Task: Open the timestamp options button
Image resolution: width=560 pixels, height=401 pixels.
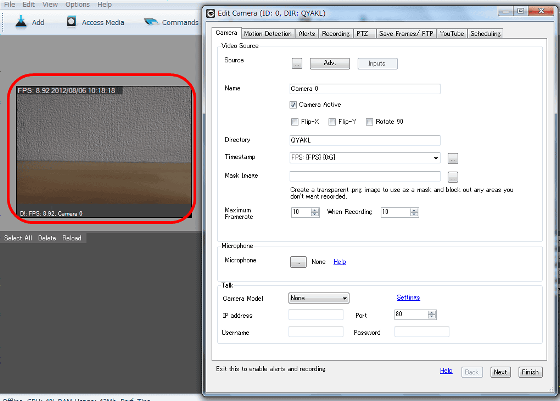Action: tap(452, 158)
